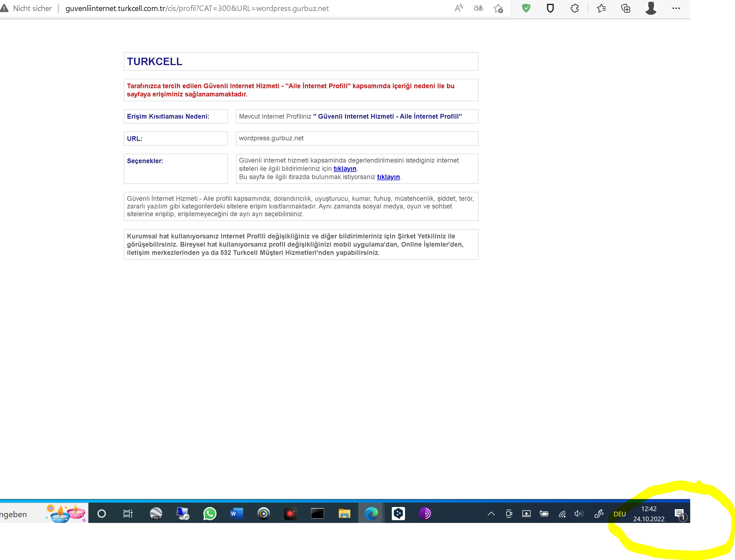This screenshot has height=560, width=735.
Task: Launch Google Earth Pro from taskbar
Action: 156,514
